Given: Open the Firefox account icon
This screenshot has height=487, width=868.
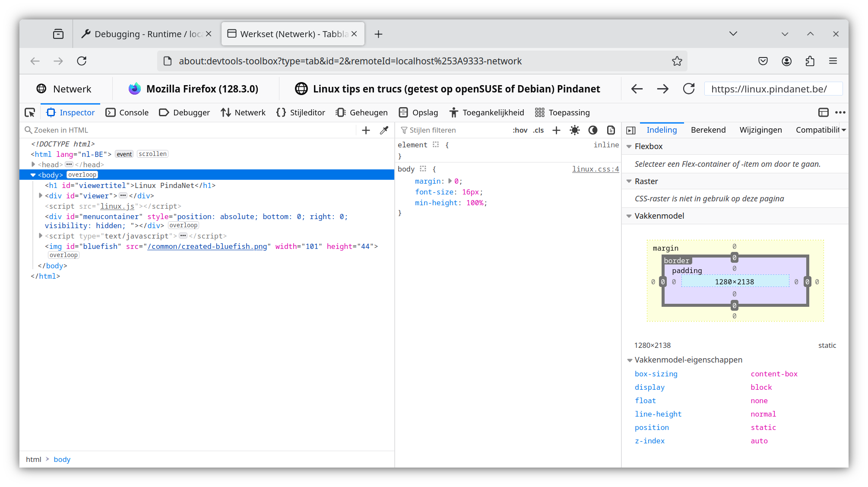Looking at the screenshot, I should (786, 61).
